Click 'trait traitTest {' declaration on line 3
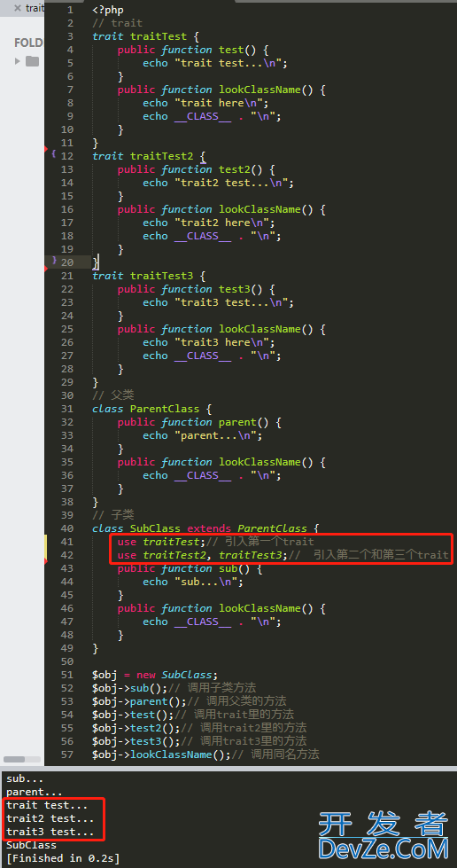Screen dimensions: 457x868 [145, 36]
